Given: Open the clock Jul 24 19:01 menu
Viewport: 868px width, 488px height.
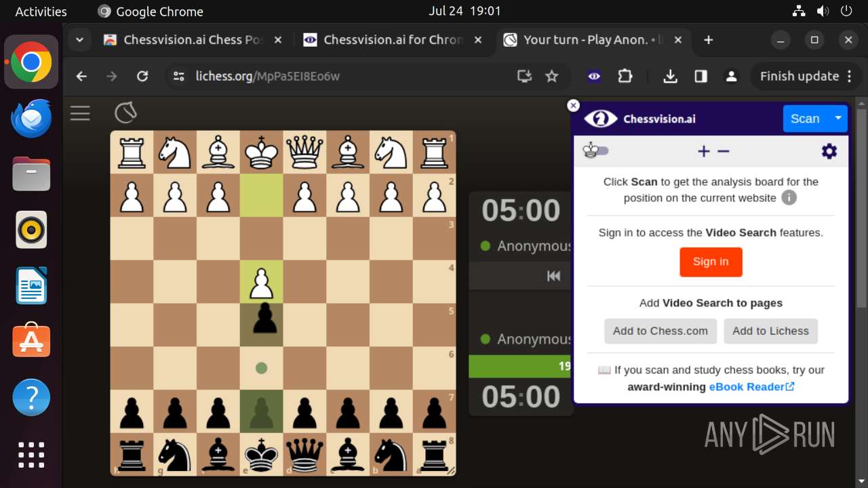Looking at the screenshot, I should coord(465,12).
